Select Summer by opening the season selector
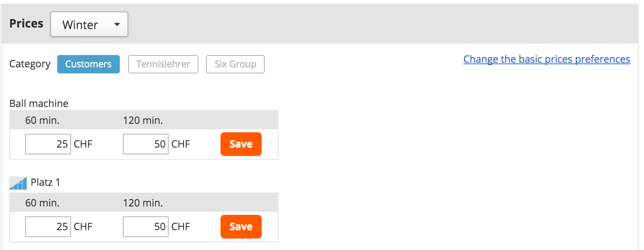 pos(89,24)
